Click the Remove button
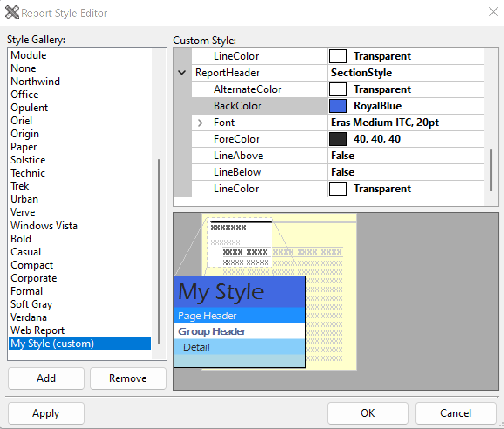Image resolution: width=504 pixels, height=429 pixels. [x=128, y=378]
